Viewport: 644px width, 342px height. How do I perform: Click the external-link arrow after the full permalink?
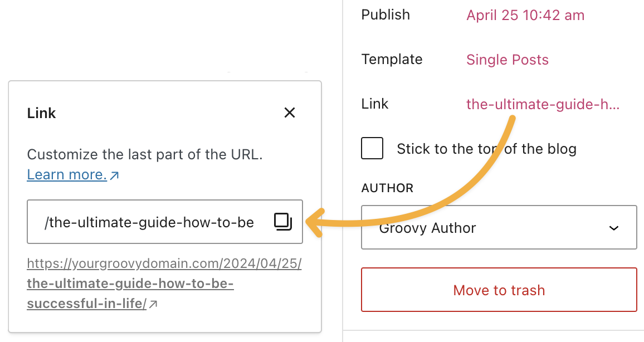click(154, 304)
